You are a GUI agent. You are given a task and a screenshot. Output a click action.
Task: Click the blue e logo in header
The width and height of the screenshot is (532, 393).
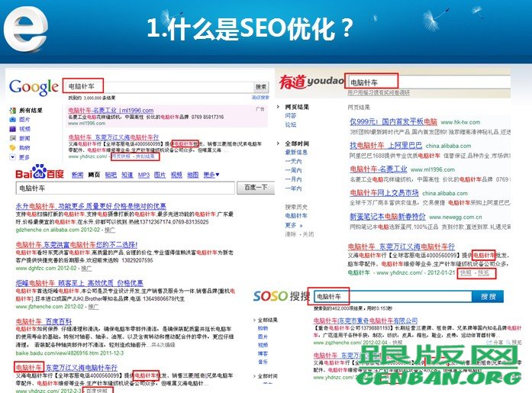(x=25, y=29)
